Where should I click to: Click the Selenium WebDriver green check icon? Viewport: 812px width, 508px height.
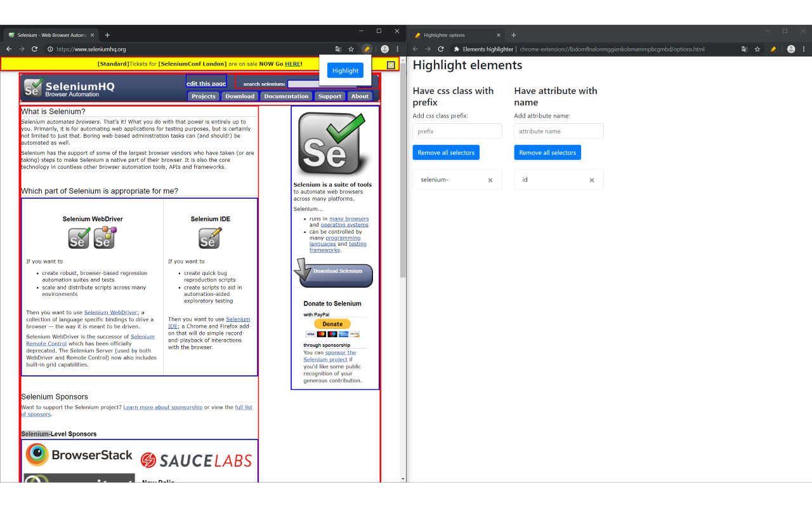pos(79,237)
